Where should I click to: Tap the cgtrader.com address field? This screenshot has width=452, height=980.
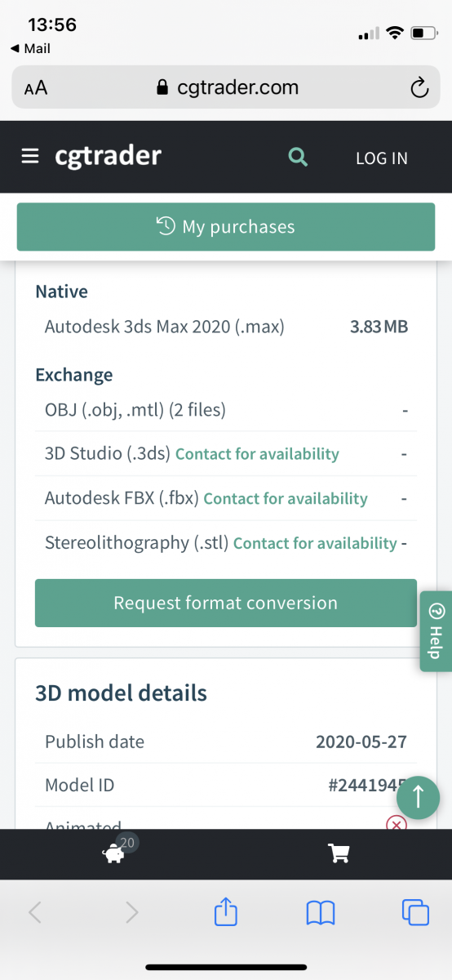226,87
